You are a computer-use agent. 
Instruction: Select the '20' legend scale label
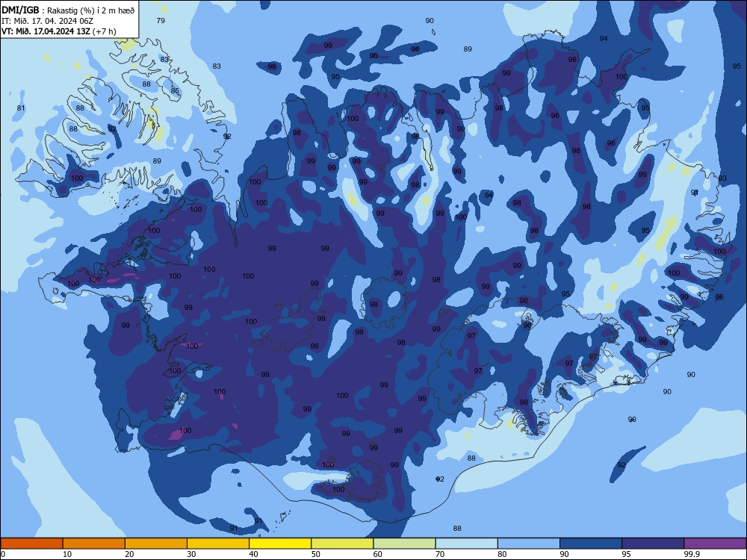tap(129, 554)
